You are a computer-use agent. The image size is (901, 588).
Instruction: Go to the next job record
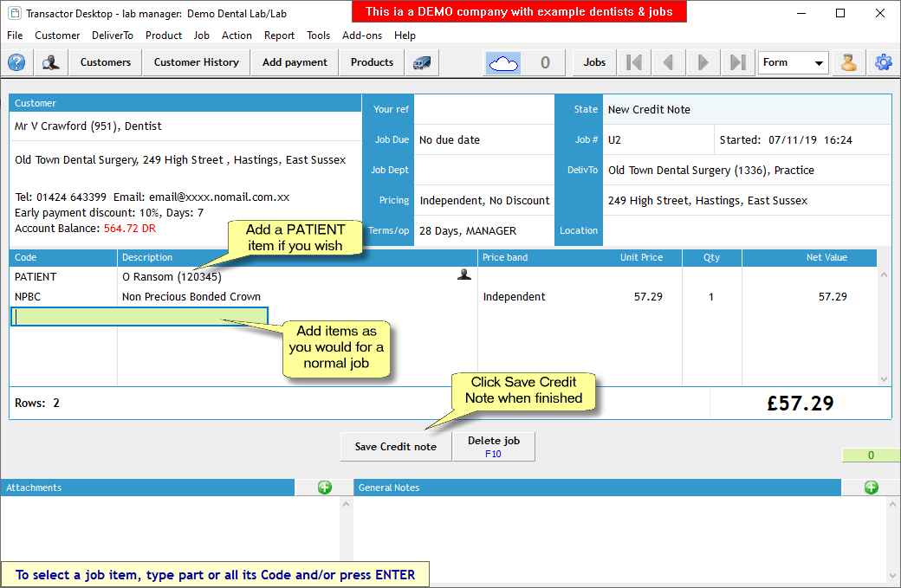point(703,62)
